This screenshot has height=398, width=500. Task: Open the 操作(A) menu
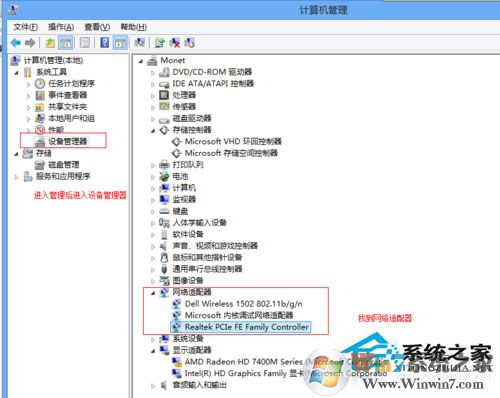[61, 27]
